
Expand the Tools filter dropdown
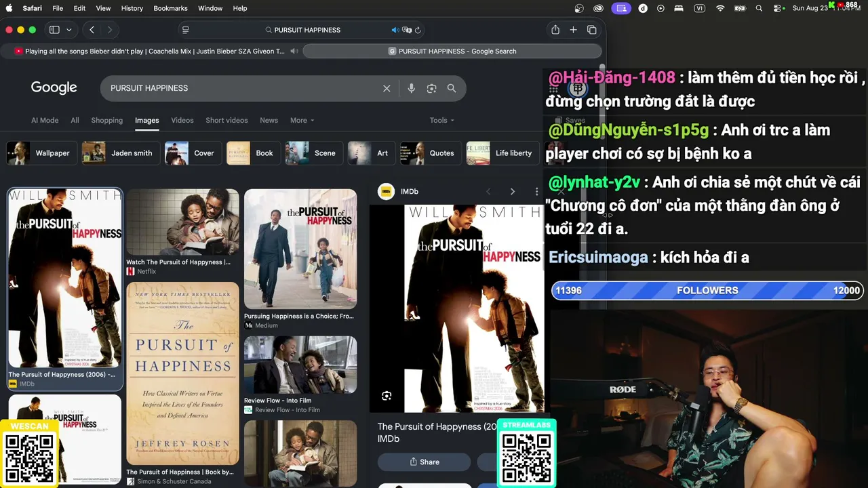pyautogui.click(x=442, y=121)
